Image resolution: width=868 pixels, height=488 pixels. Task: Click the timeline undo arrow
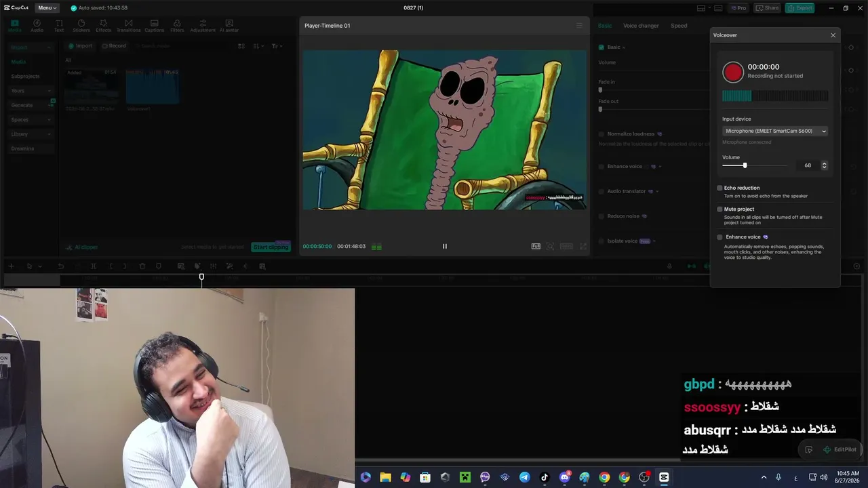pos(60,266)
